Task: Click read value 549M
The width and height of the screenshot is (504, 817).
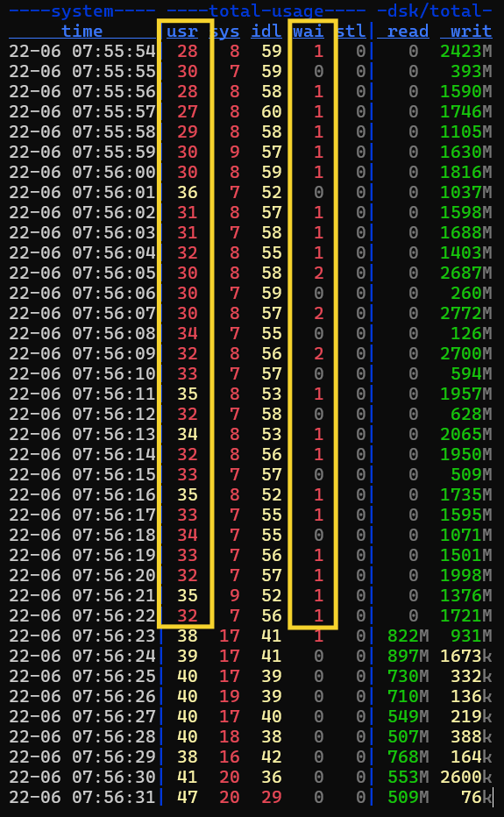Action: 408,716
